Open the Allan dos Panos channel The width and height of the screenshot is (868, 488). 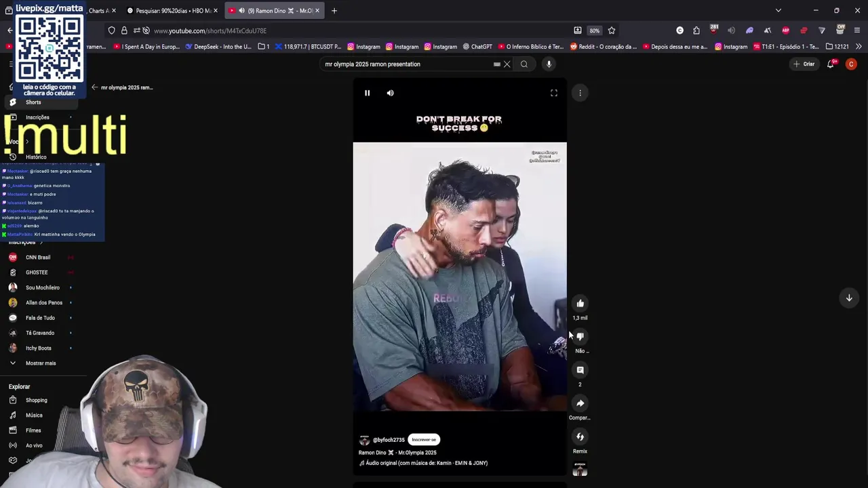pos(41,303)
